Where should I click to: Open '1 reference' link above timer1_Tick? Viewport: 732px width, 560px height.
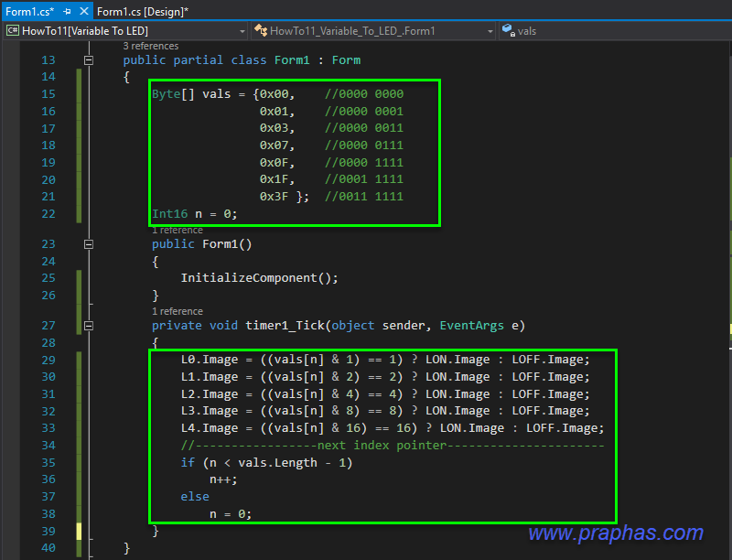point(178,311)
